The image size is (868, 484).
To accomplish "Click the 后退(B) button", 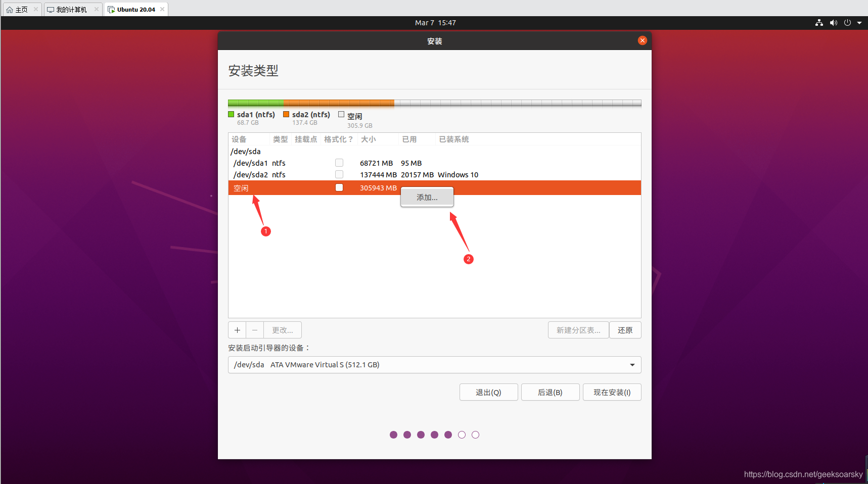I will 550,392.
